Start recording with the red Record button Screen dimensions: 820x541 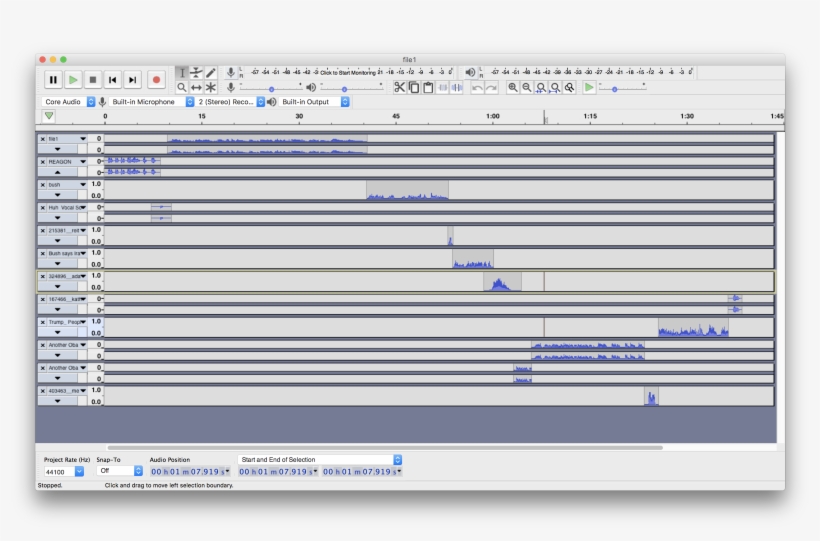(156, 80)
